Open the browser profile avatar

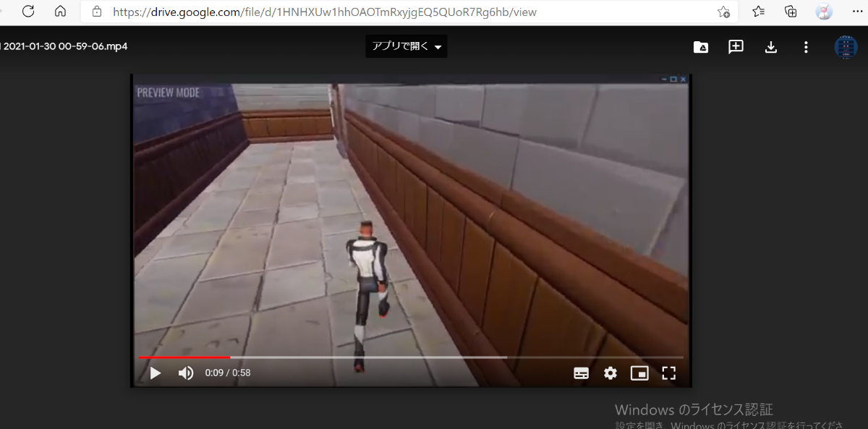tap(823, 12)
